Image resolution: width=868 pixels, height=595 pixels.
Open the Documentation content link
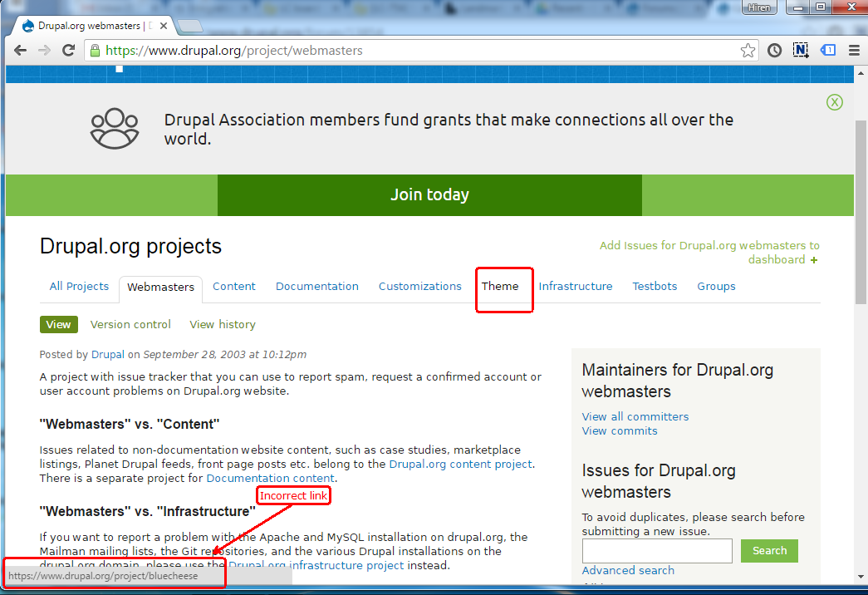[x=270, y=478]
